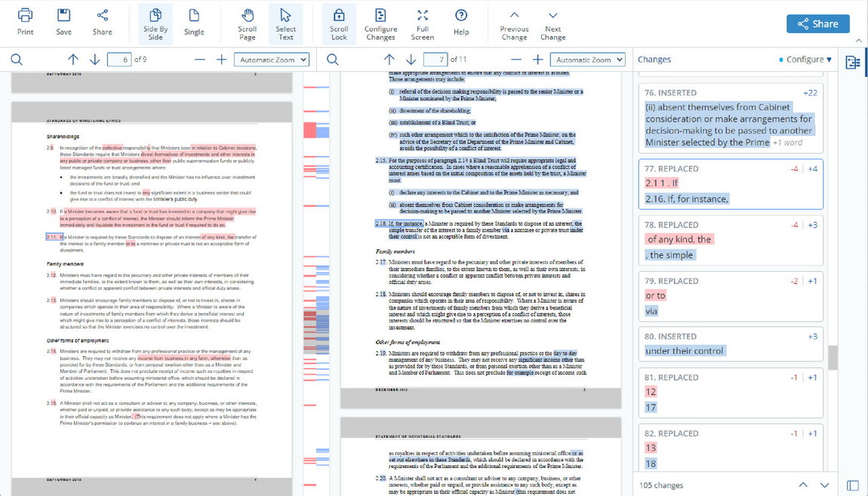868x496 pixels.
Task: Toggle Scroll Lock on or off
Action: coord(339,23)
